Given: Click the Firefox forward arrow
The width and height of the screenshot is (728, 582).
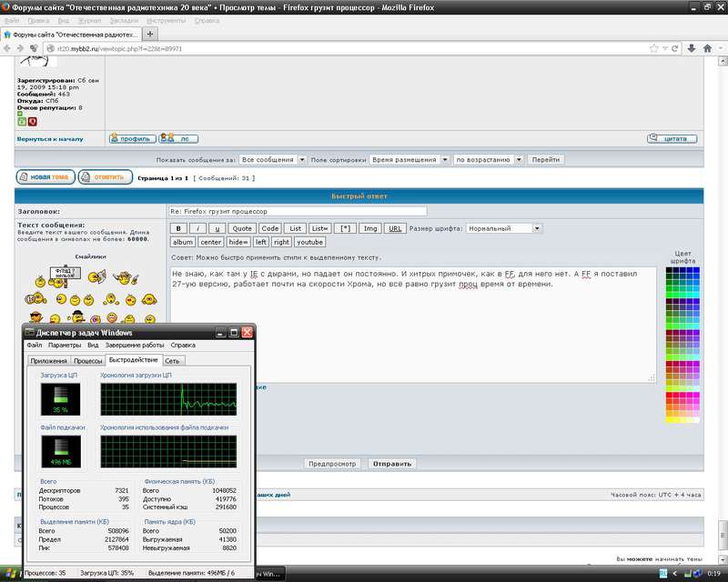Looking at the screenshot, I should pos(20,48).
